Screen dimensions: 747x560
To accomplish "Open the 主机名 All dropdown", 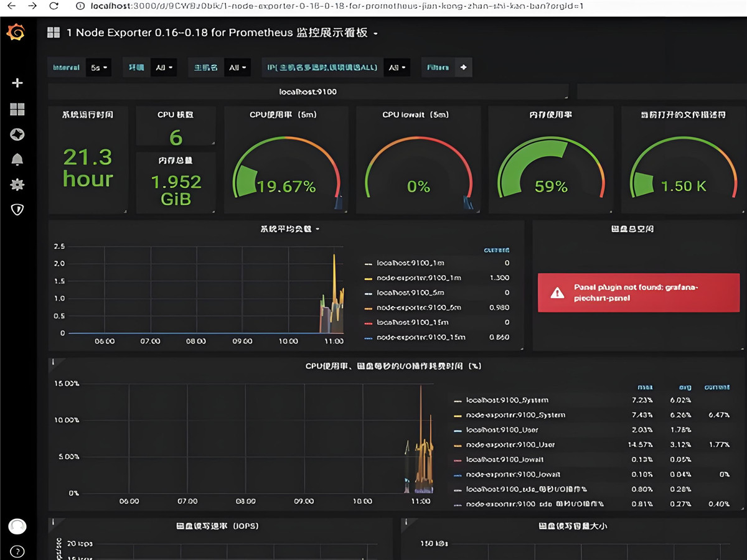I will pyautogui.click(x=237, y=67).
